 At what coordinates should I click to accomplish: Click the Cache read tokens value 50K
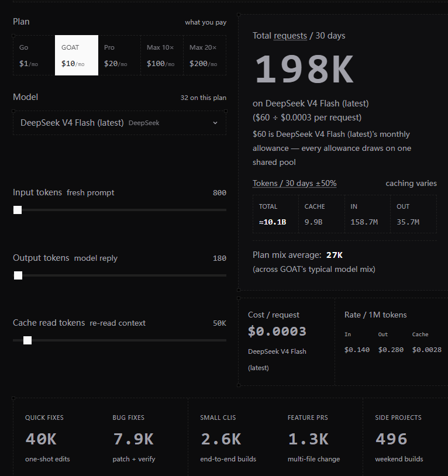coord(219,323)
